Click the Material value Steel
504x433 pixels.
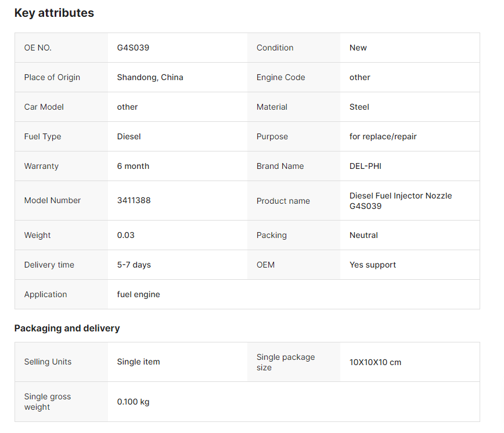(359, 107)
